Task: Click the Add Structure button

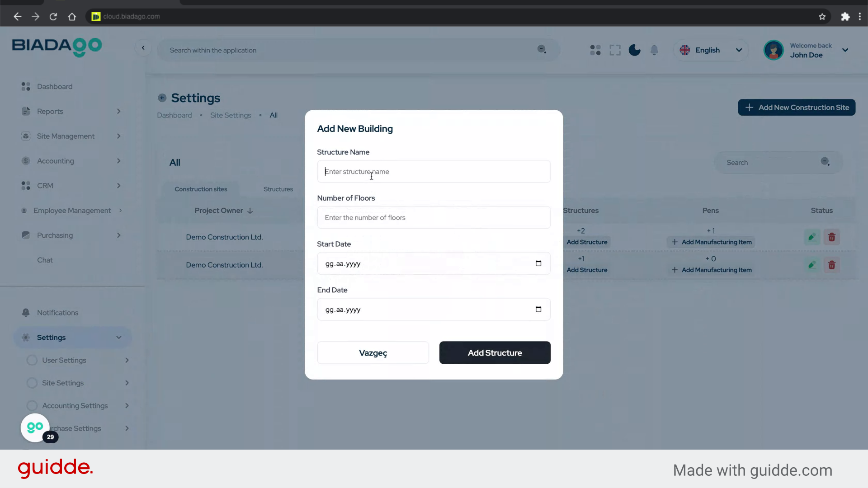Action: 495,353
